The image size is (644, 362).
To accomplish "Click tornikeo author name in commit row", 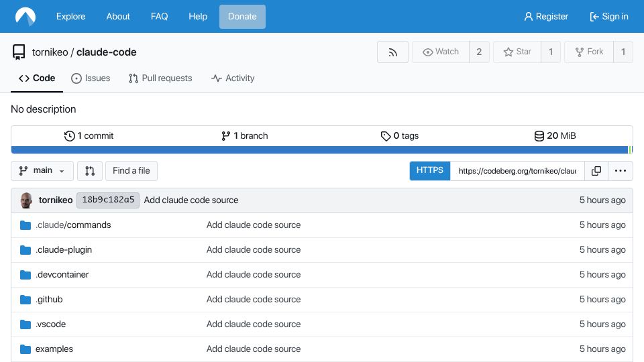I will 56,200.
